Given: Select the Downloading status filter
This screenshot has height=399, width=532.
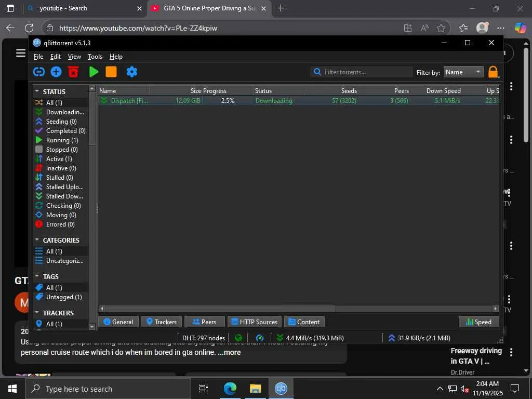Looking at the screenshot, I should pyautogui.click(x=60, y=112).
